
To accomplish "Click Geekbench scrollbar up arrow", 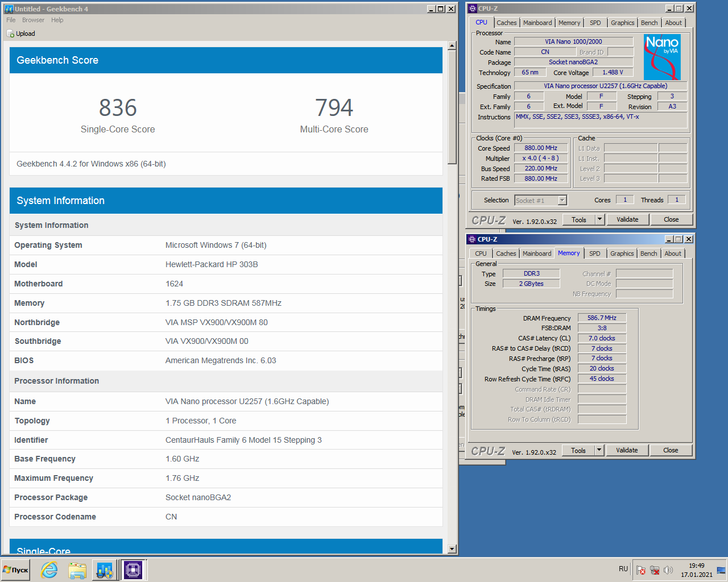I will [452, 45].
